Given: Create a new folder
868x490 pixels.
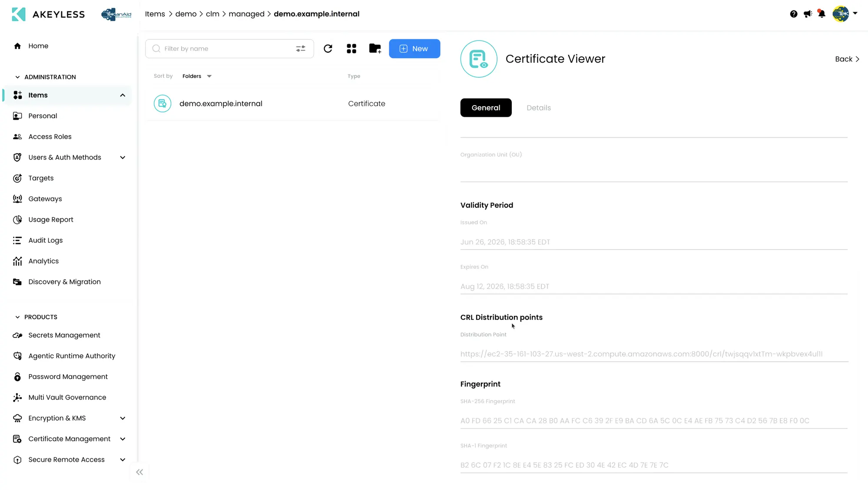Looking at the screenshot, I should 375,49.
